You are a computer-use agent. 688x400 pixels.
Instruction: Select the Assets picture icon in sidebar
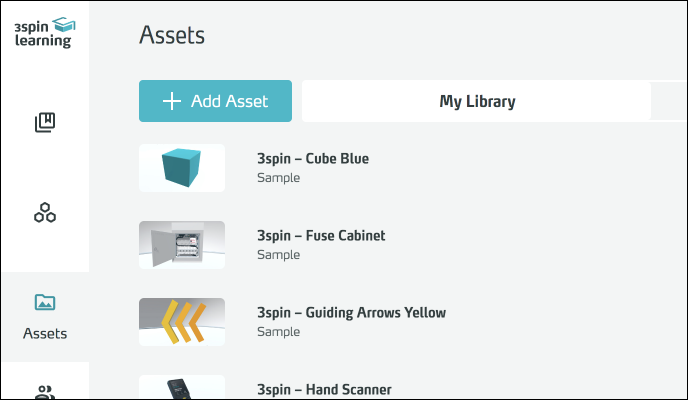pyautogui.click(x=44, y=302)
